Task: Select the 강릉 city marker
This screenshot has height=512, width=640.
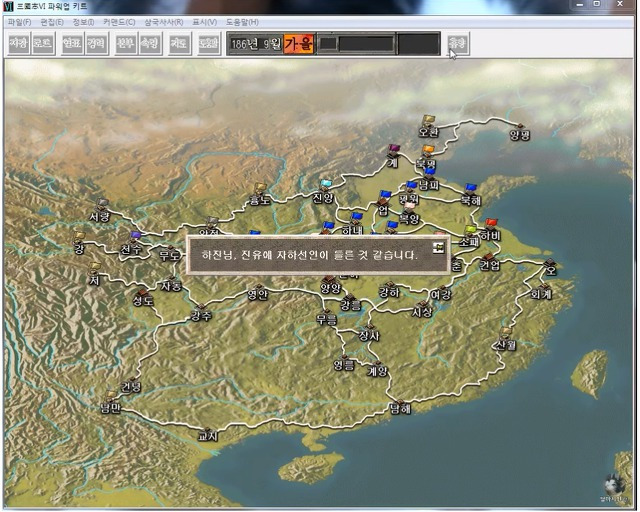Action: pos(351,303)
